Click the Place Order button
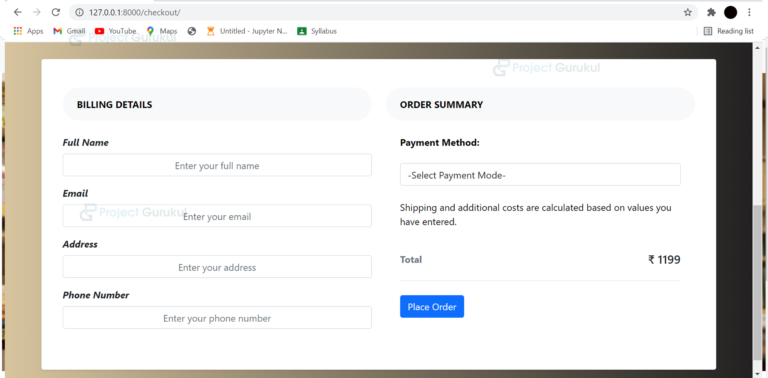 click(432, 307)
